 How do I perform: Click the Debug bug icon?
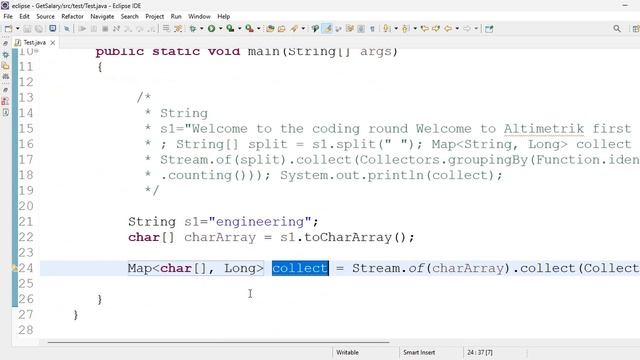coord(193,29)
